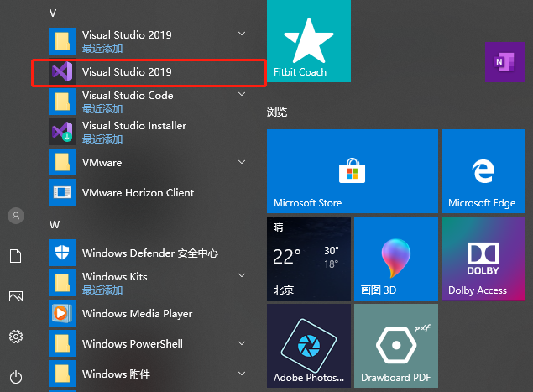Click the Windows PowerShell folder icon

coord(62,343)
